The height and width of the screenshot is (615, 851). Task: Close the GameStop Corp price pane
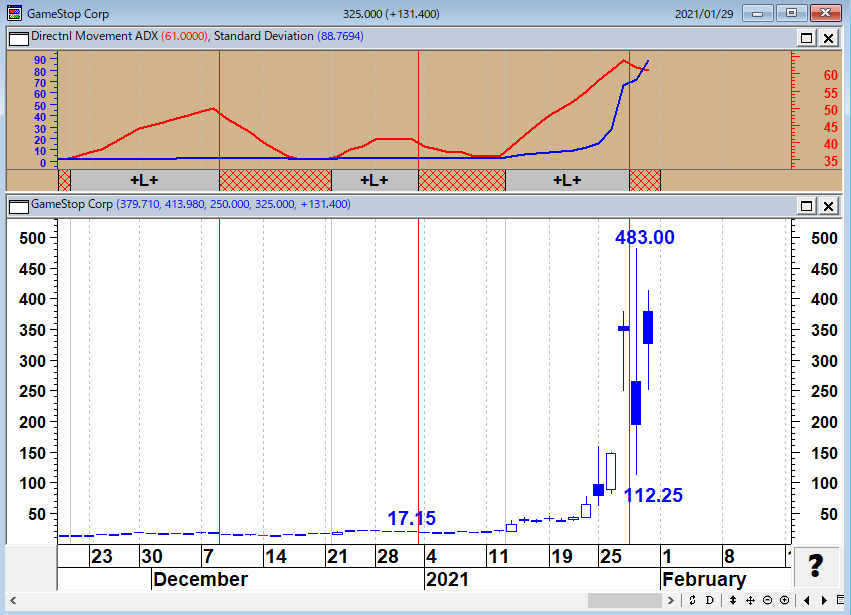829,206
